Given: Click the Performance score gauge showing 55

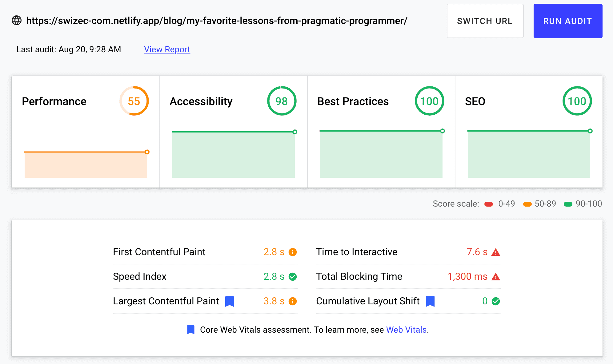Looking at the screenshot, I should tap(134, 101).
